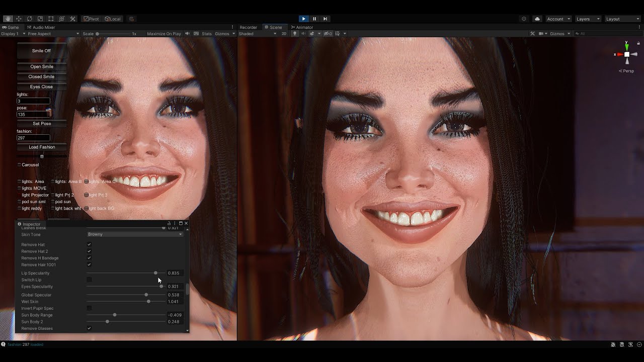This screenshot has width=644, height=362.
Task: Click the Eyes Close button
Action: point(41,86)
